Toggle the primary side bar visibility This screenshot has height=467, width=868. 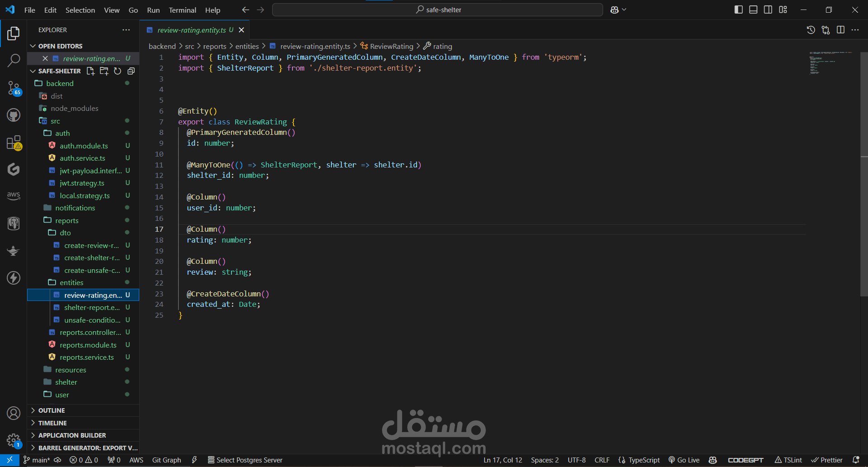(x=739, y=10)
